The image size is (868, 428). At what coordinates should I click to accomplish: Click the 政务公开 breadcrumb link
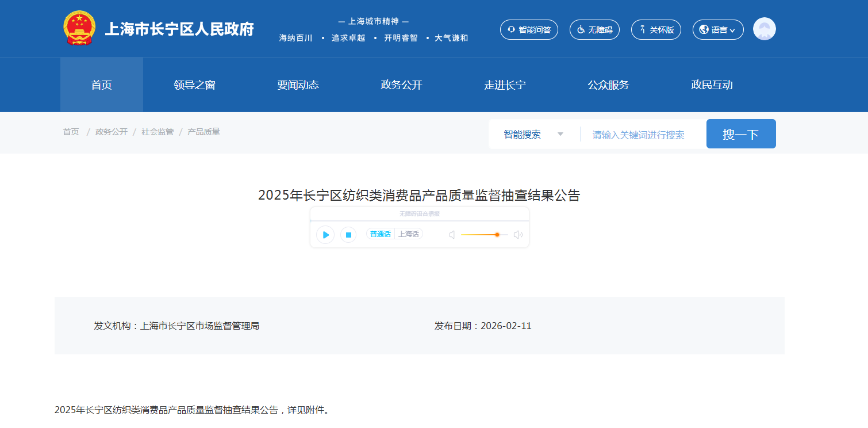pos(112,132)
